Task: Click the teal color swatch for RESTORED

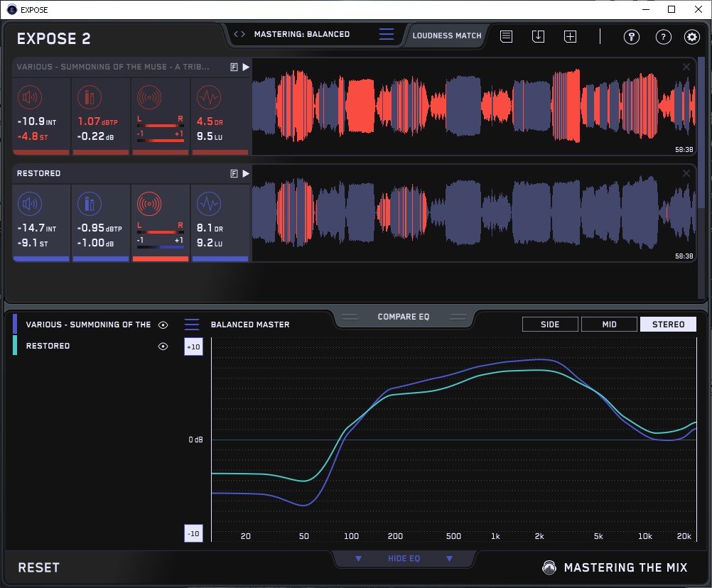Action: [15, 345]
